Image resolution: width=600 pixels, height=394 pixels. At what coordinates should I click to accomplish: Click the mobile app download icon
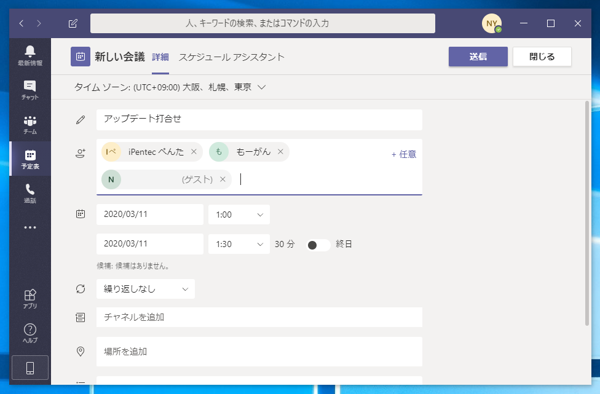point(30,368)
